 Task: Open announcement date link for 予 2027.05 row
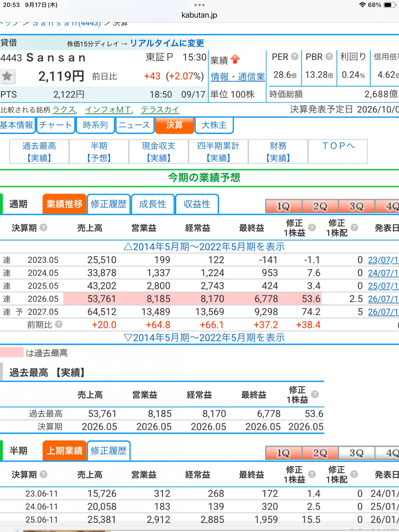tap(383, 312)
